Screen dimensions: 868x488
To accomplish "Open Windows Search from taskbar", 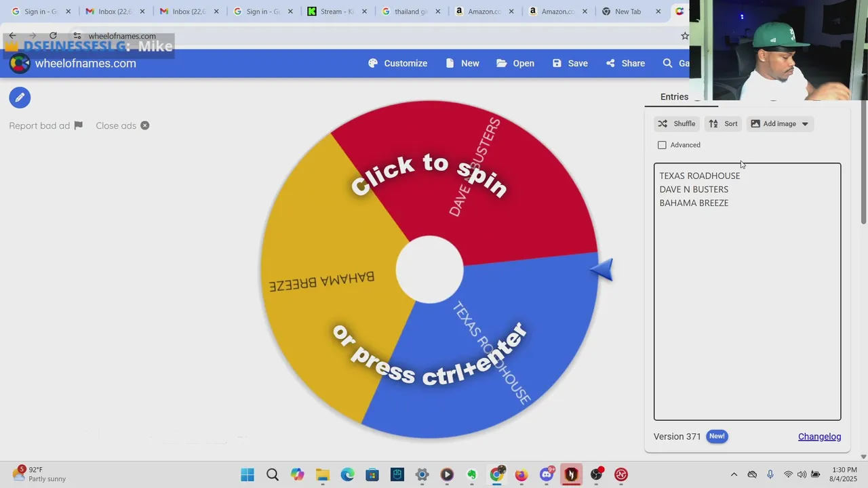I will tap(273, 474).
